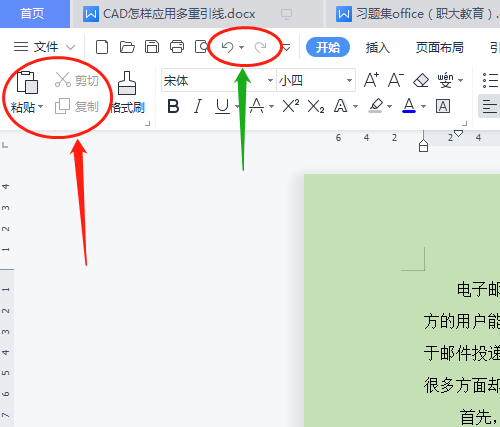Toggle Italic formatting
The width and height of the screenshot is (500, 427).
pos(198,107)
